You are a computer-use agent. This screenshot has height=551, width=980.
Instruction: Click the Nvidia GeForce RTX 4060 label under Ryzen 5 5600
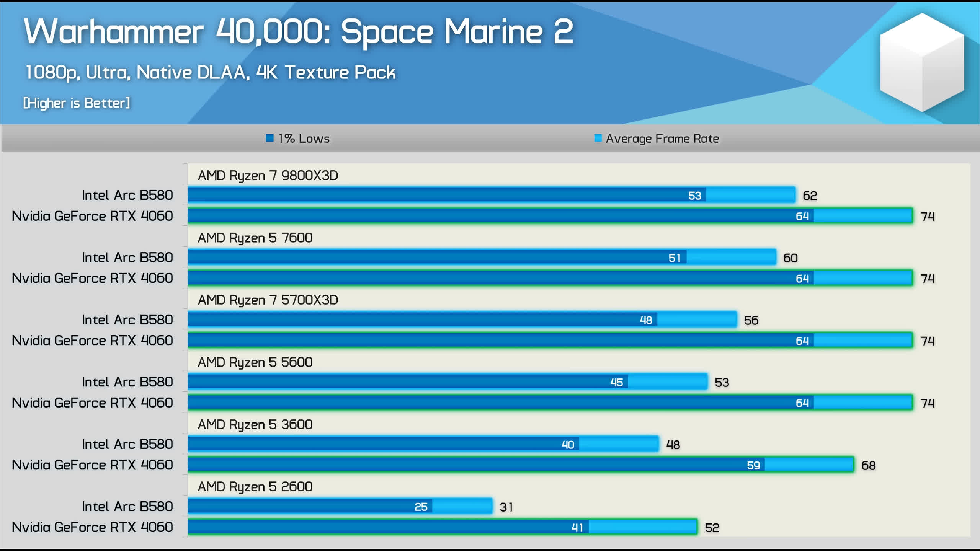tap(92, 403)
